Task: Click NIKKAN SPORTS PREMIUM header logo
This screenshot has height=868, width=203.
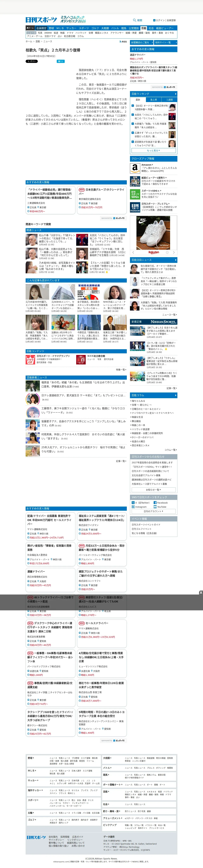Action: (164, 322)
